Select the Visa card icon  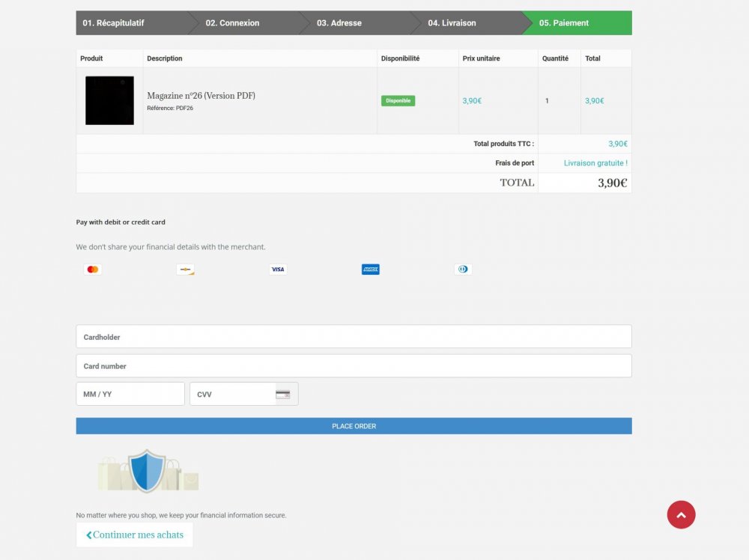(278, 270)
